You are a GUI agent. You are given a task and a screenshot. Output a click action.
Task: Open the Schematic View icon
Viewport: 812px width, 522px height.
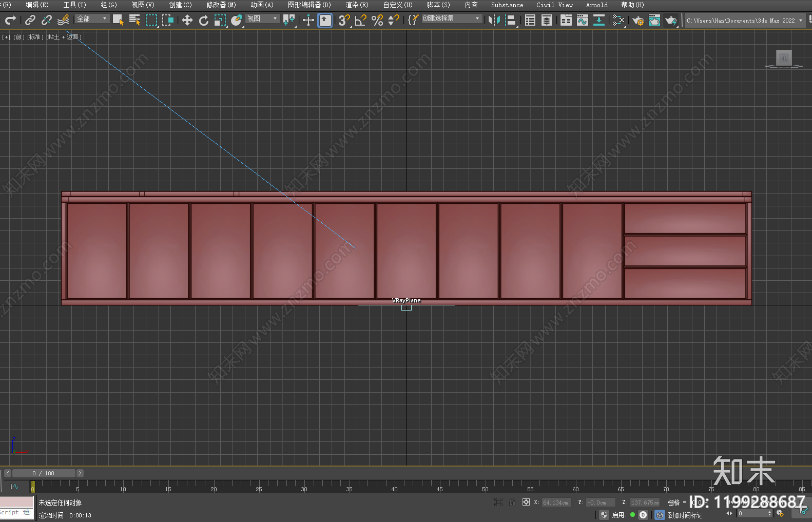pyautogui.click(x=599, y=20)
